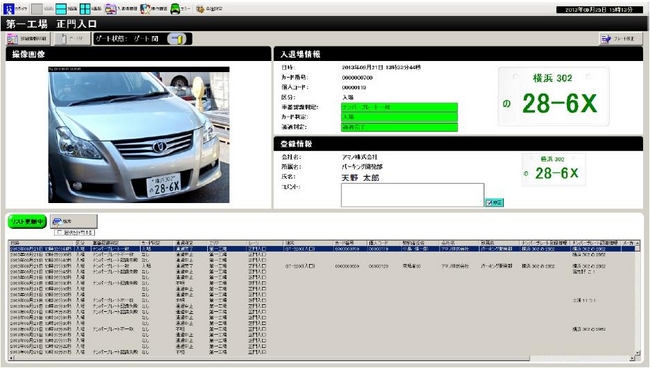Open the operation history search icon

tap(145, 9)
